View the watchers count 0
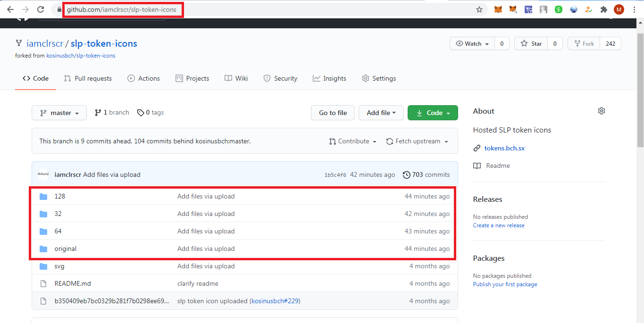 click(x=502, y=43)
